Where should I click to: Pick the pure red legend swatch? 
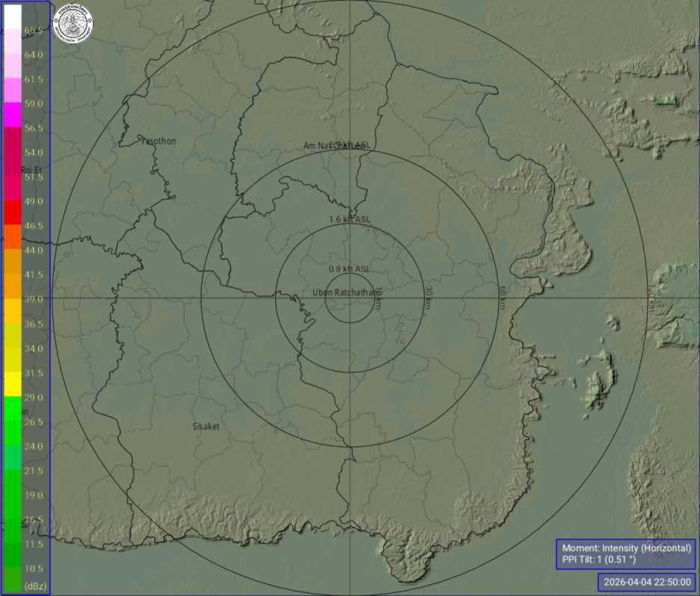point(12,212)
